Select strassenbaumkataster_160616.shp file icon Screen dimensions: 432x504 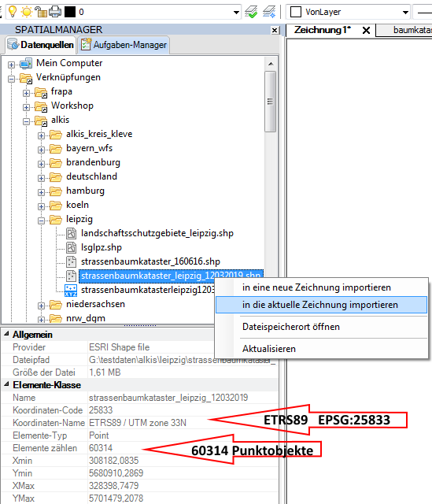[71, 261]
